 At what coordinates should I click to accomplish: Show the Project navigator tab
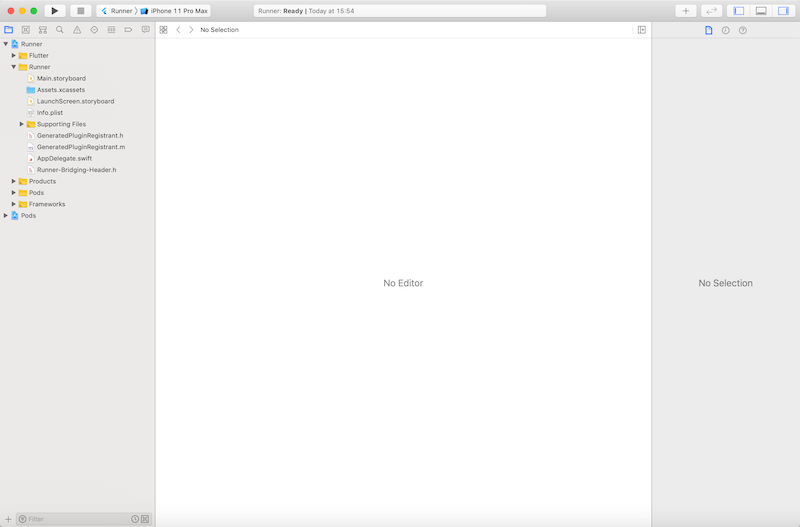point(9,30)
